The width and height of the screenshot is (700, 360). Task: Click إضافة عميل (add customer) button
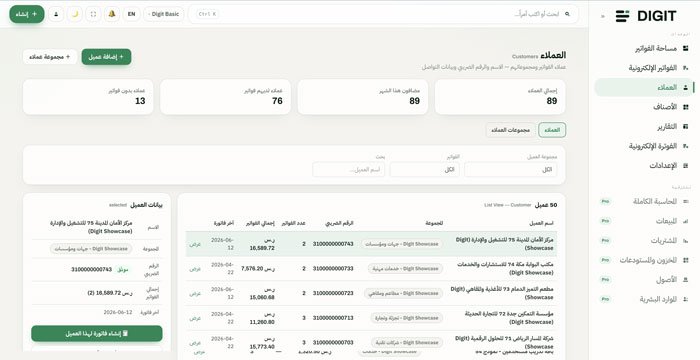click(106, 57)
